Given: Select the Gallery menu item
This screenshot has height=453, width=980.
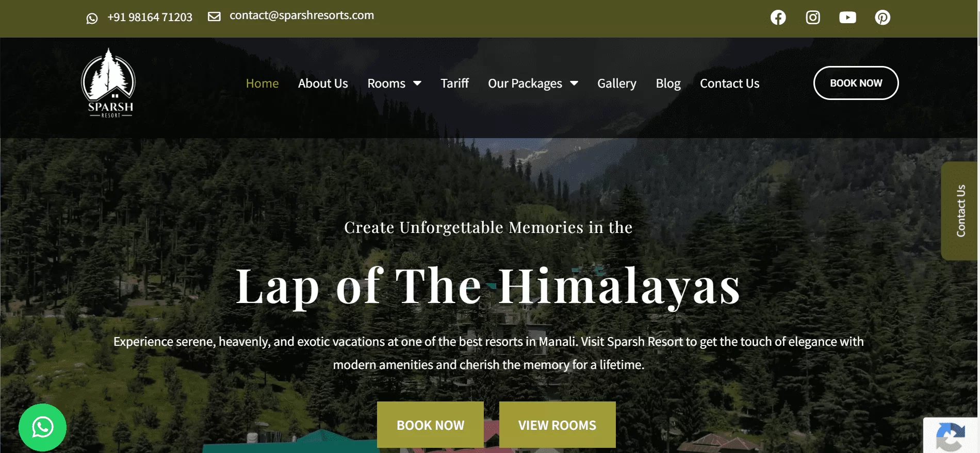Looking at the screenshot, I should (616, 83).
